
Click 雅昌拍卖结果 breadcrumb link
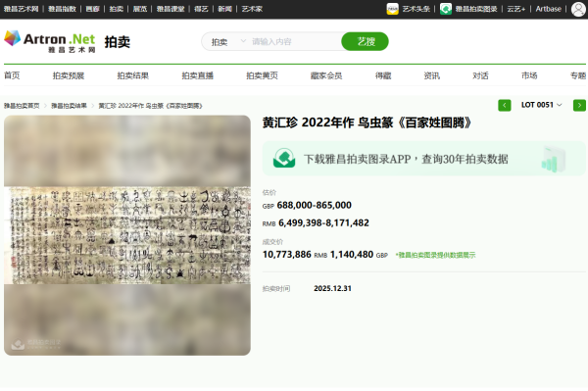(x=69, y=106)
